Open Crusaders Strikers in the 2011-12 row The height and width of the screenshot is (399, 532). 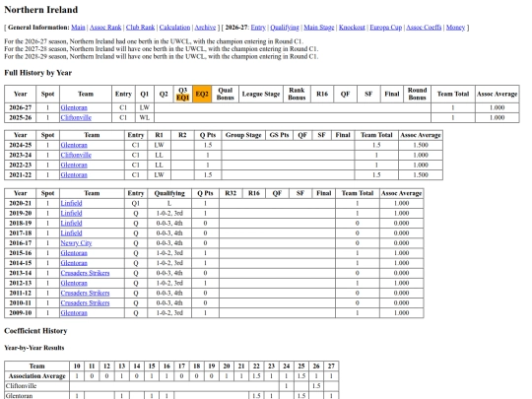85,294
